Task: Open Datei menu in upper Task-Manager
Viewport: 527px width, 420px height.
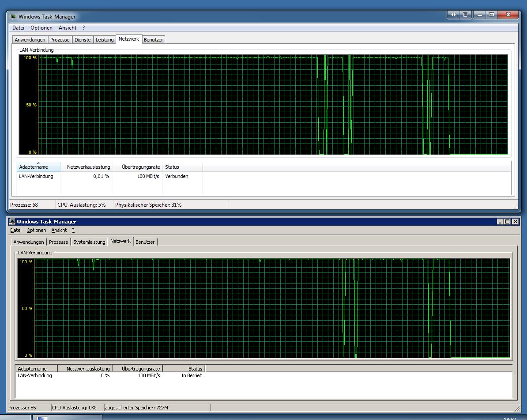Action: pyautogui.click(x=18, y=27)
